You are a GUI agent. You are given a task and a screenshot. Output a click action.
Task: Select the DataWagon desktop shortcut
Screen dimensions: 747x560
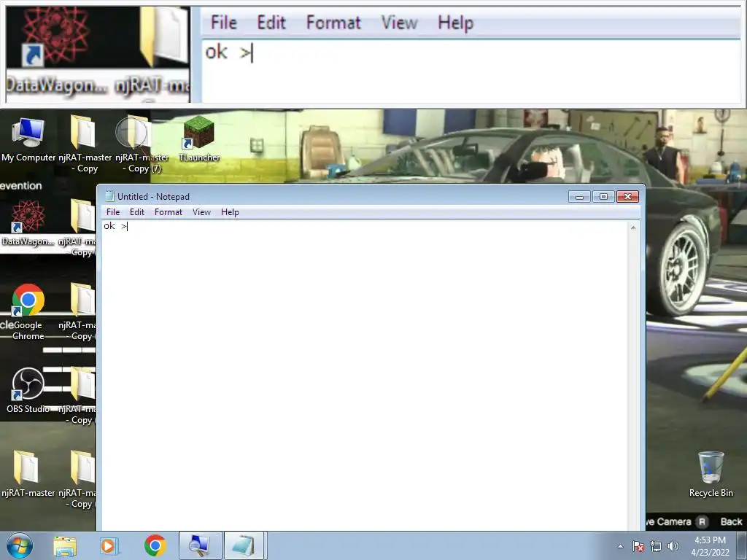[28, 222]
